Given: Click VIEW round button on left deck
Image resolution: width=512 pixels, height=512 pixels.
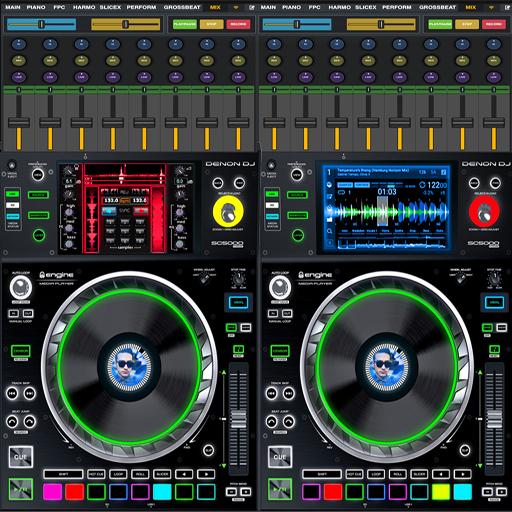Looking at the screenshot, I should [38, 174].
